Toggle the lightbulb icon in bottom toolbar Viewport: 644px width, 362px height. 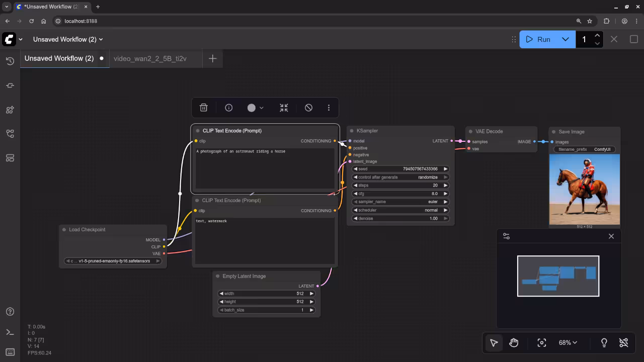tap(604, 342)
